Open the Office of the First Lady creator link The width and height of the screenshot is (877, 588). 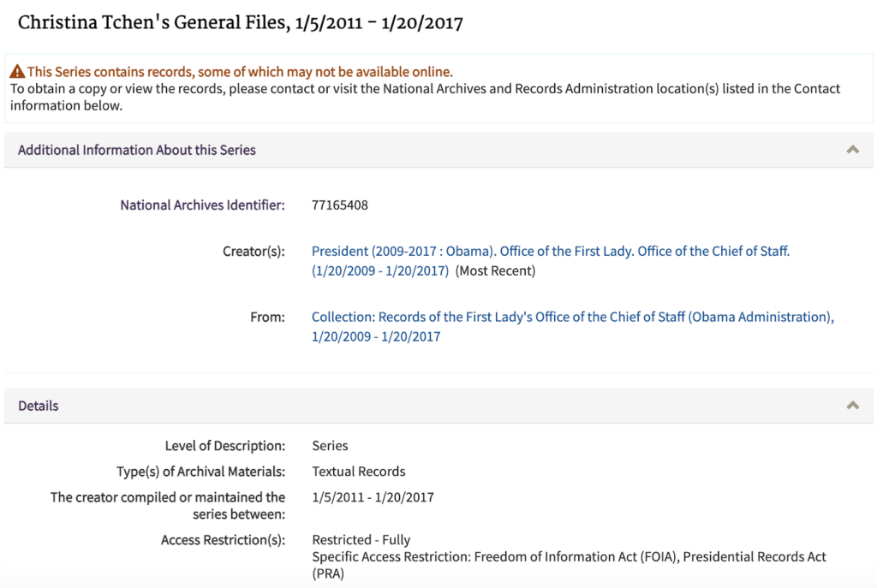tap(550, 252)
